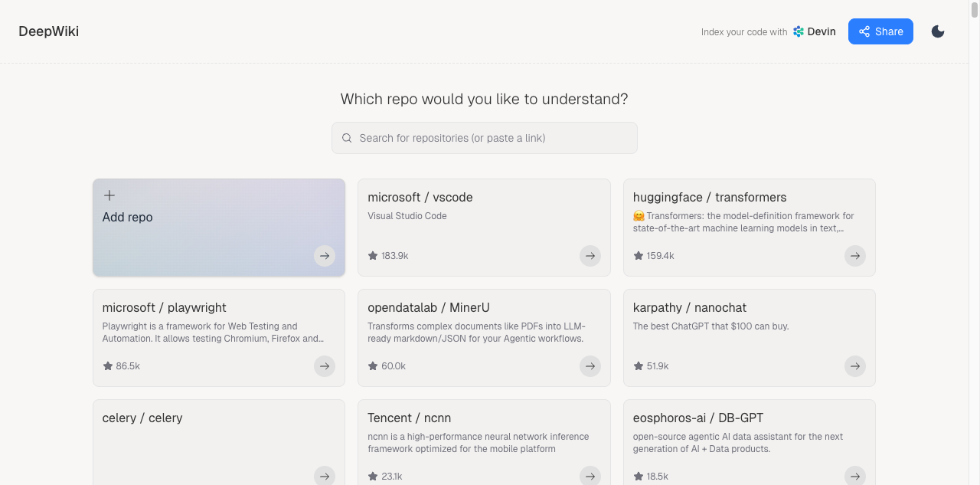Screen dimensions: 980x485
Task: Open Tencent / ncnn arrow button
Action: 590,476
